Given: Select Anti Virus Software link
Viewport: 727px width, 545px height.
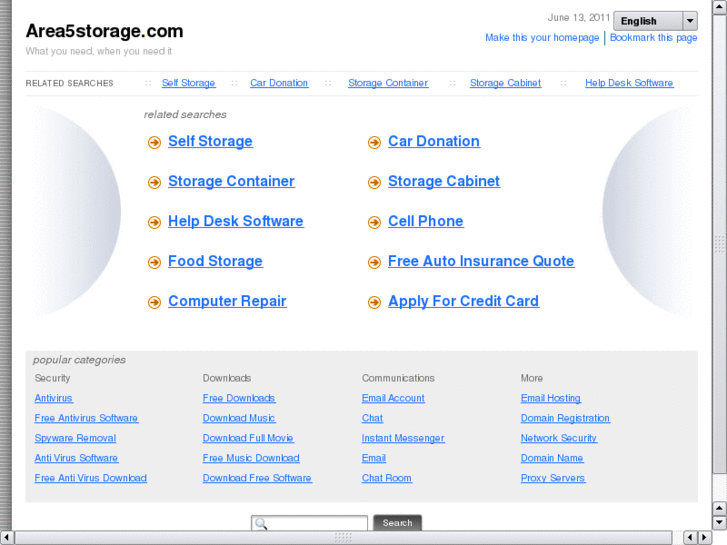Looking at the screenshot, I should [76, 458].
